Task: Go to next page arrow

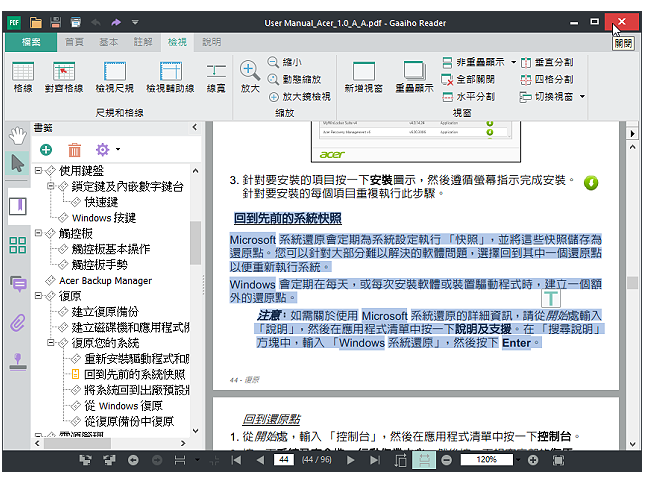Action: point(351,460)
